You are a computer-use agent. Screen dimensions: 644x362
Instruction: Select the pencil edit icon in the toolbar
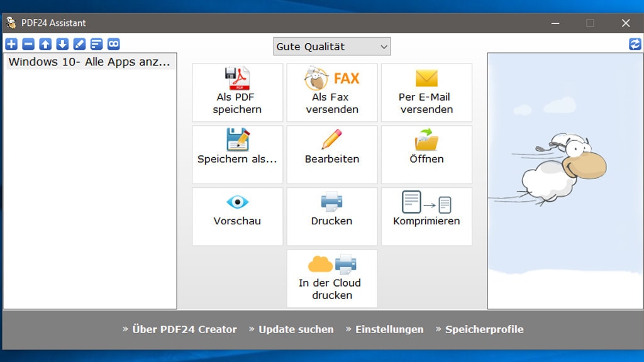point(78,44)
